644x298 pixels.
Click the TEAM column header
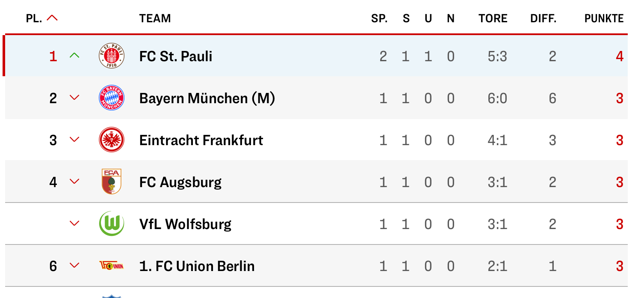point(155,18)
